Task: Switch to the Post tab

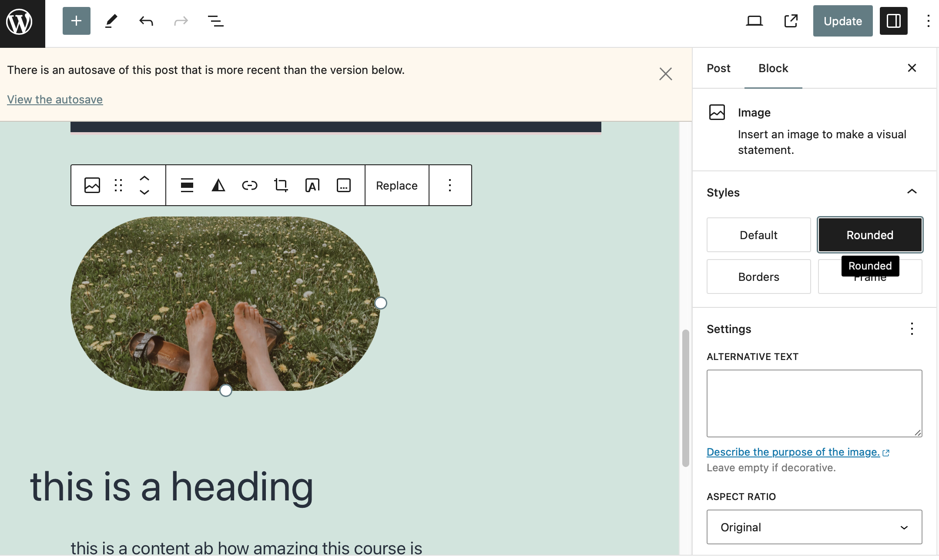Action: point(718,68)
